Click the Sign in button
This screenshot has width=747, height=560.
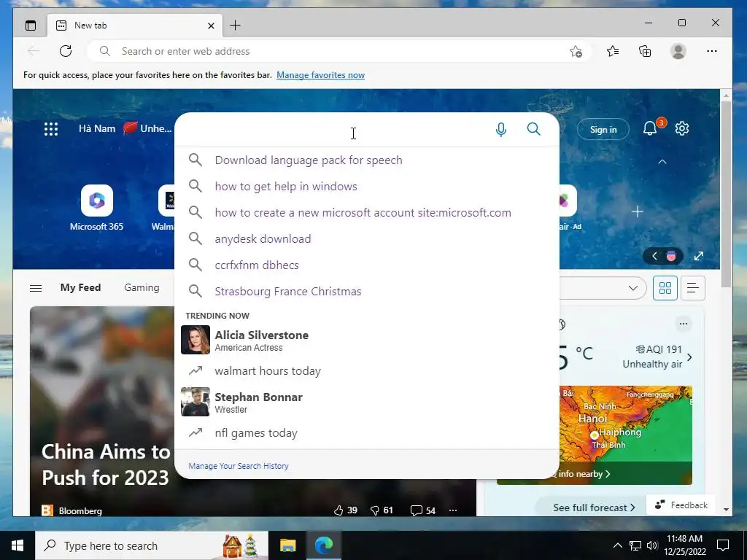pos(603,130)
